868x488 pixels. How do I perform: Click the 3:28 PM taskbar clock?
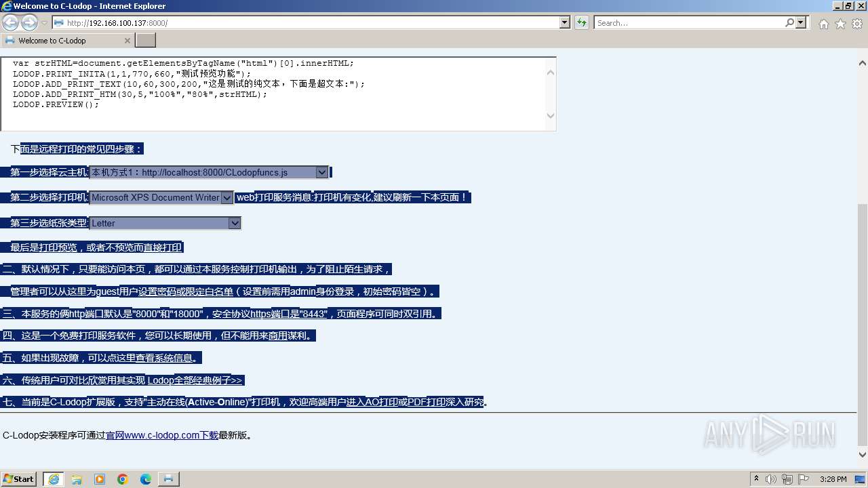833,479
